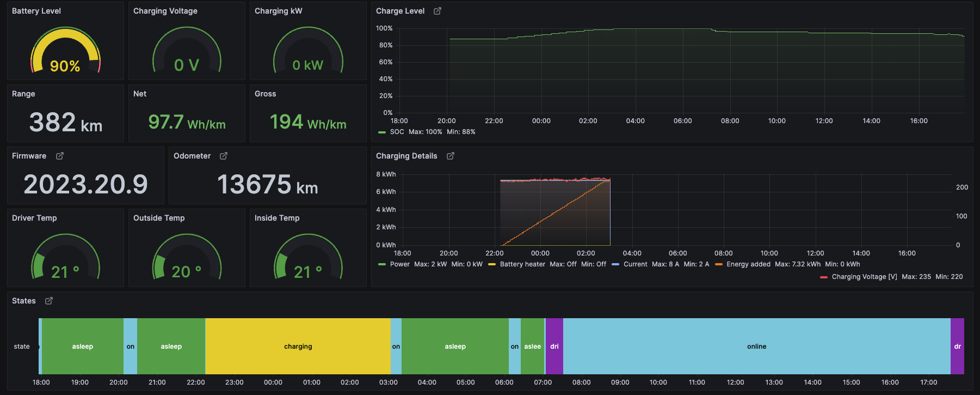Click the 97.7 Wh/km Net value
This screenshot has width=980, height=395.
tap(187, 122)
